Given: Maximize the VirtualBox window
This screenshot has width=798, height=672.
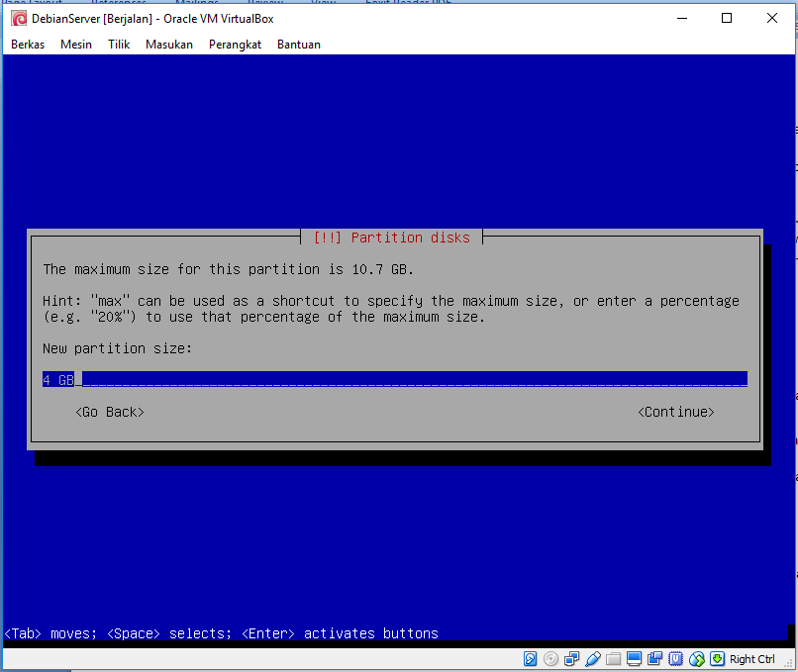Looking at the screenshot, I should point(727,19).
